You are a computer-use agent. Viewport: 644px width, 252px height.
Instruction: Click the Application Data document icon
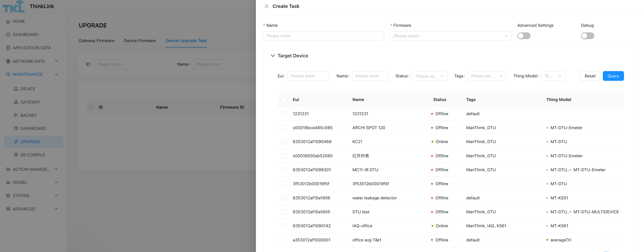click(8, 48)
